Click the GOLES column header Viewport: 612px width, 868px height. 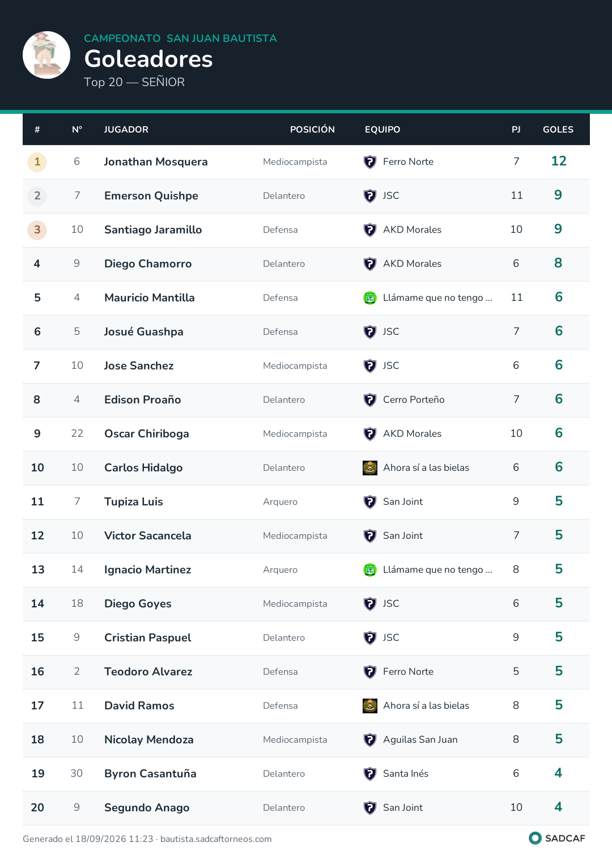click(x=558, y=130)
